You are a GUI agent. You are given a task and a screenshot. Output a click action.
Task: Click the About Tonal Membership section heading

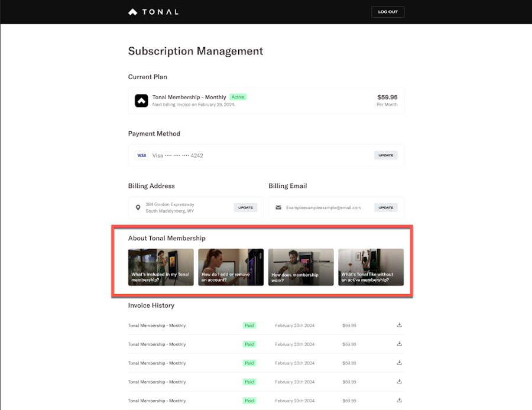pos(167,238)
